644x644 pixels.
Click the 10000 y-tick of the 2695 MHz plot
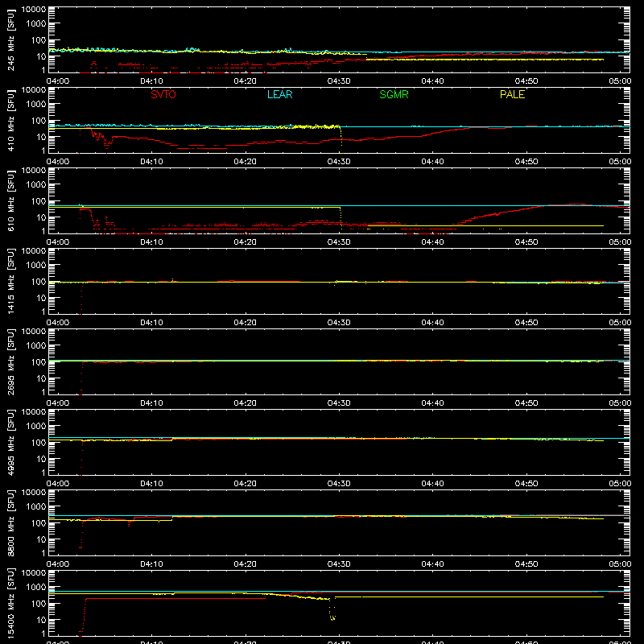pyautogui.click(x=34, y=332)
